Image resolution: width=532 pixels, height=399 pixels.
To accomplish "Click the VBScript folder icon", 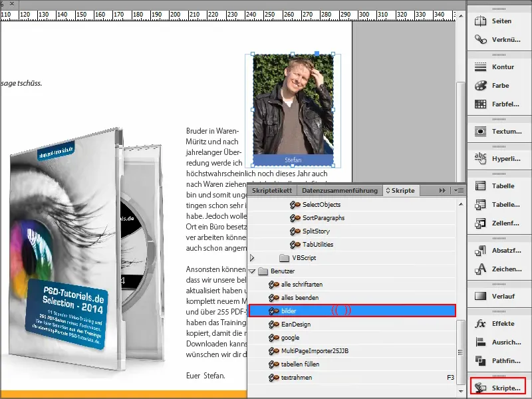I will [x=284, y=258].
